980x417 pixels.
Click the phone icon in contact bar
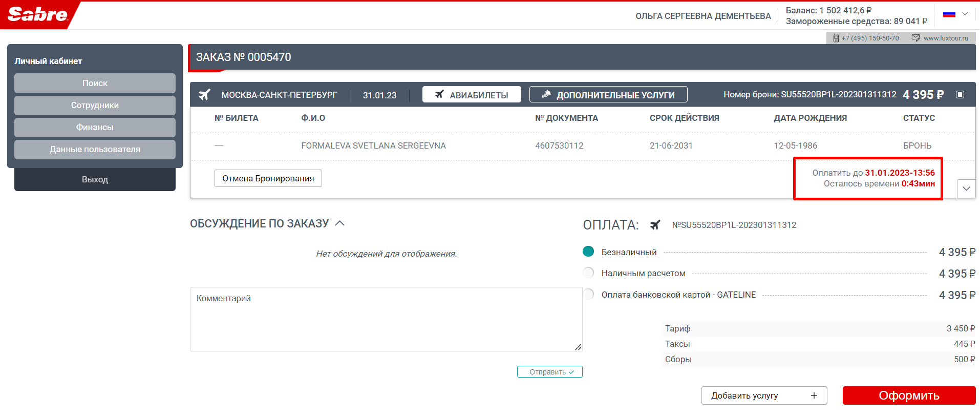836,38
